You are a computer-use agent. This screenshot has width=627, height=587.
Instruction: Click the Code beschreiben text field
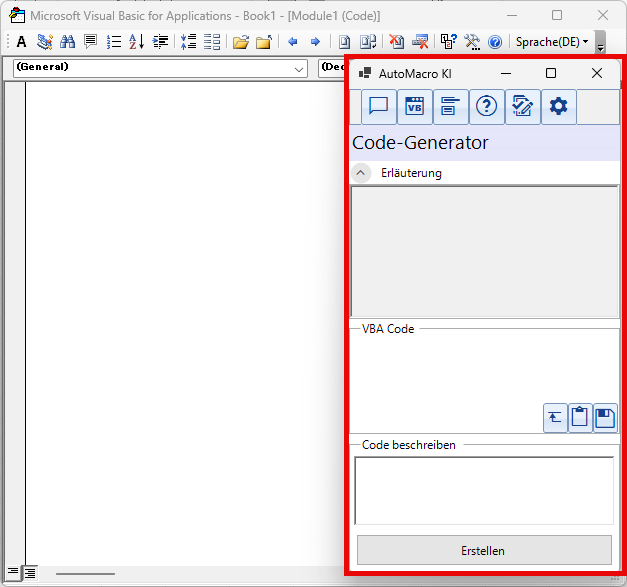click(484, 491)
